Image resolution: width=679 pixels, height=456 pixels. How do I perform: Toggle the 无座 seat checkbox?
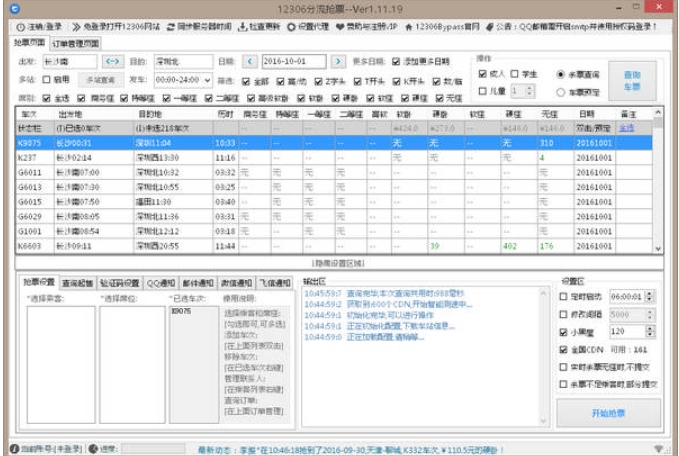click(x=439, y=99)
